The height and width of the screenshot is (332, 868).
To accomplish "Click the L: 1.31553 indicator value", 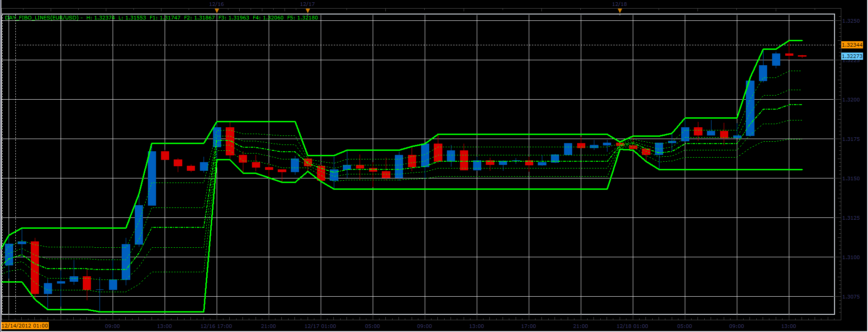I will click(133, 18).
